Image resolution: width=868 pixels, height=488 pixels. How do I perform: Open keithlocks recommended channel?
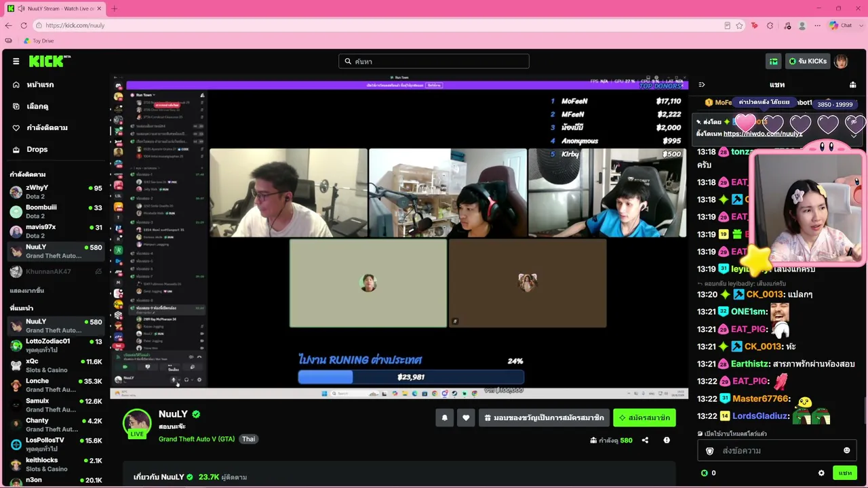click(x=56, y=464)
